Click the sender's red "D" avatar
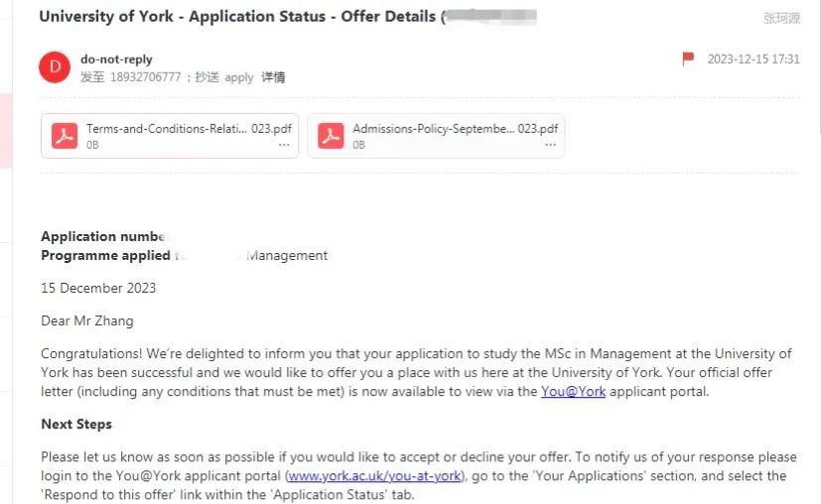The height and width of the screenshot is (504, 821). click(x=54, y=67)
